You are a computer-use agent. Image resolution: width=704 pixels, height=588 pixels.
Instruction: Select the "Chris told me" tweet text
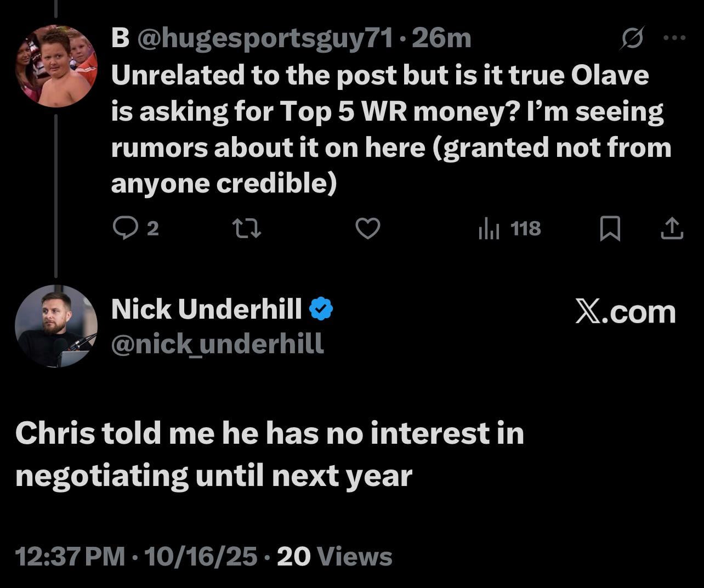point(269,454)
